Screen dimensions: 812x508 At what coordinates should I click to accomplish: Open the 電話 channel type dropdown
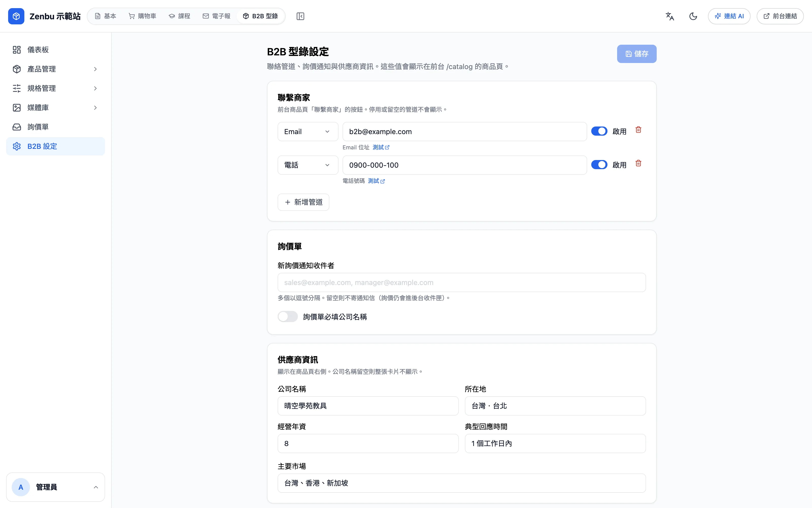click(308, 165)
